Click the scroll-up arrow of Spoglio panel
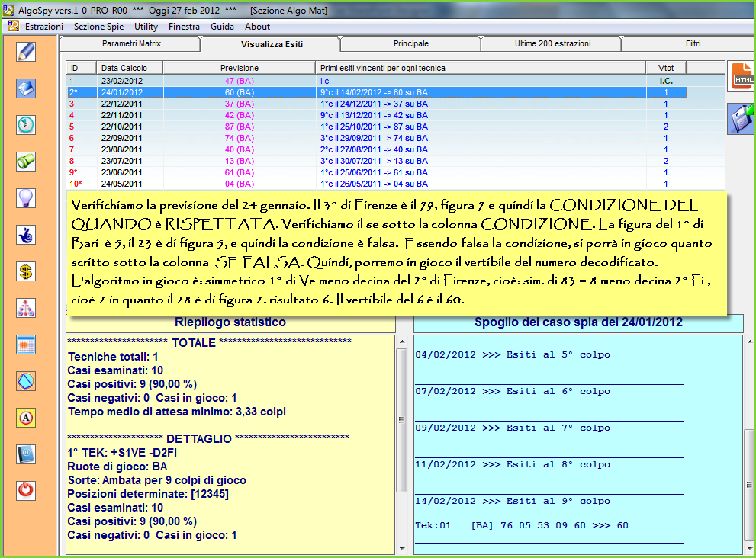Image resolution: width=756 pixels, height=558 pixels. (x=750, y=342)
